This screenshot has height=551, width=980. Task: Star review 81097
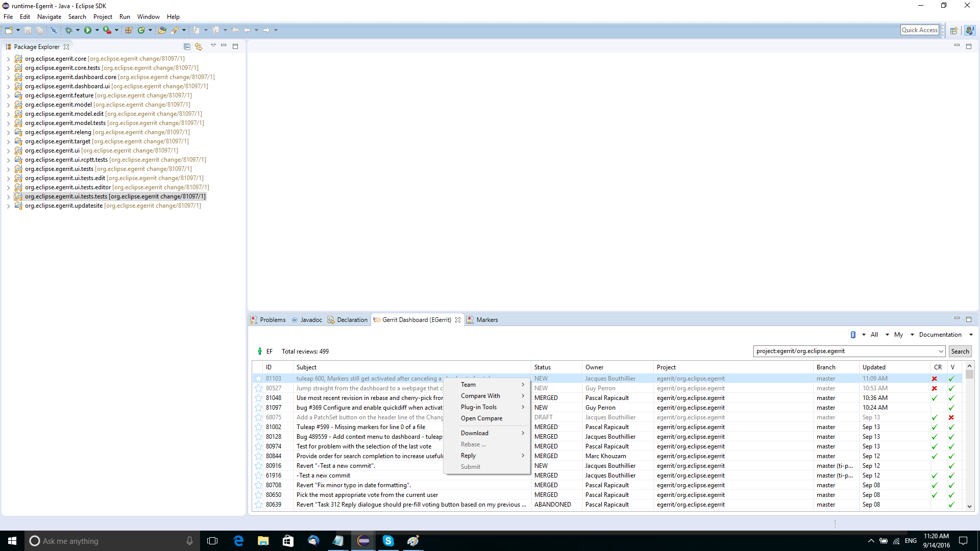click(259, 408)
